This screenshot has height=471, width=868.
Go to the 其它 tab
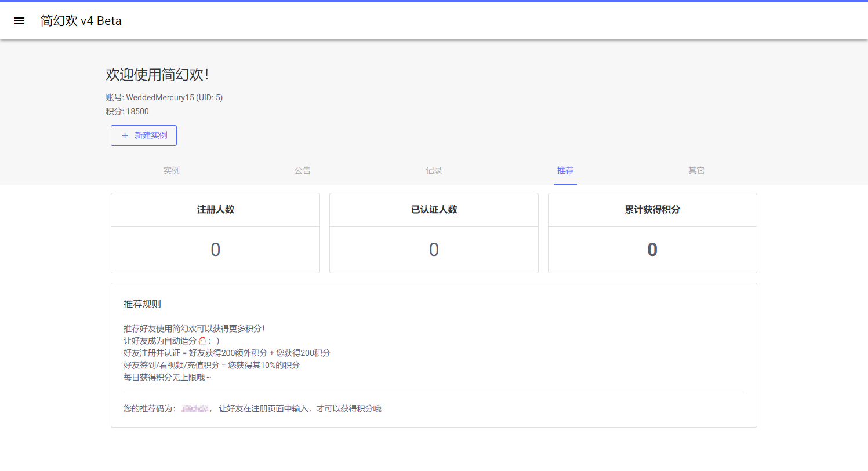pos(696,170)
